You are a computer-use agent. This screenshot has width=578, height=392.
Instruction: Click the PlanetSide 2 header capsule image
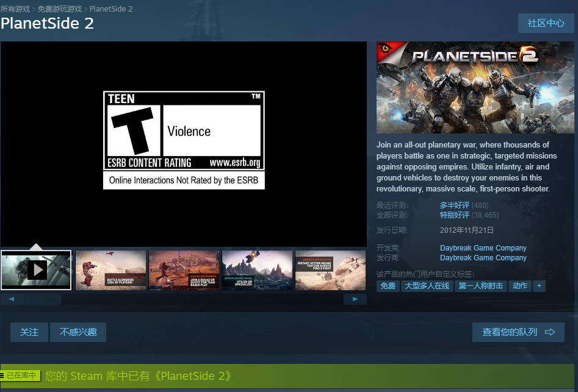pos(475,88)
